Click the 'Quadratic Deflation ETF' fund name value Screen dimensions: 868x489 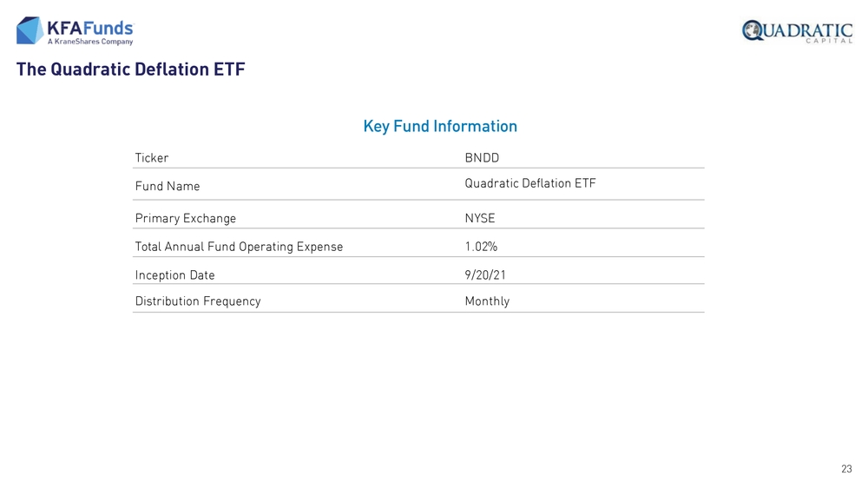pyautogui.click(x=530, y=183)
